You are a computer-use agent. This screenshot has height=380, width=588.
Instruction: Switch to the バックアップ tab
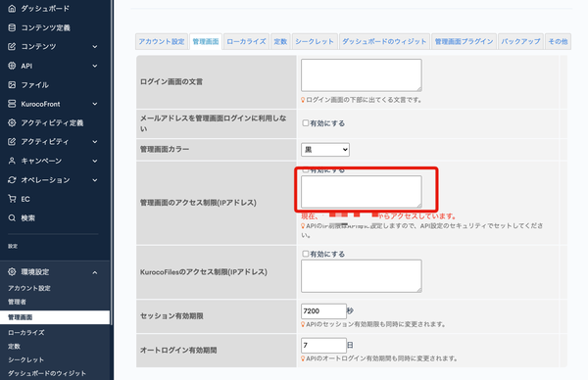[x=520, y=41]
